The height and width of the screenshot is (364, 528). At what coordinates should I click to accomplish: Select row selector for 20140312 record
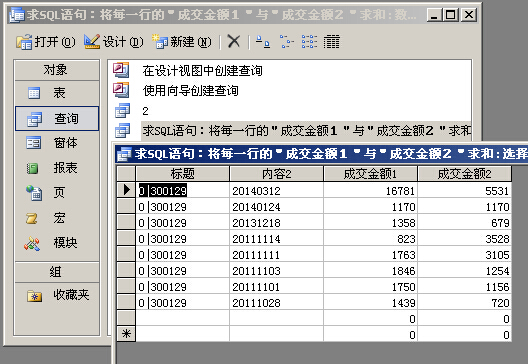click(x=126, y=190)
